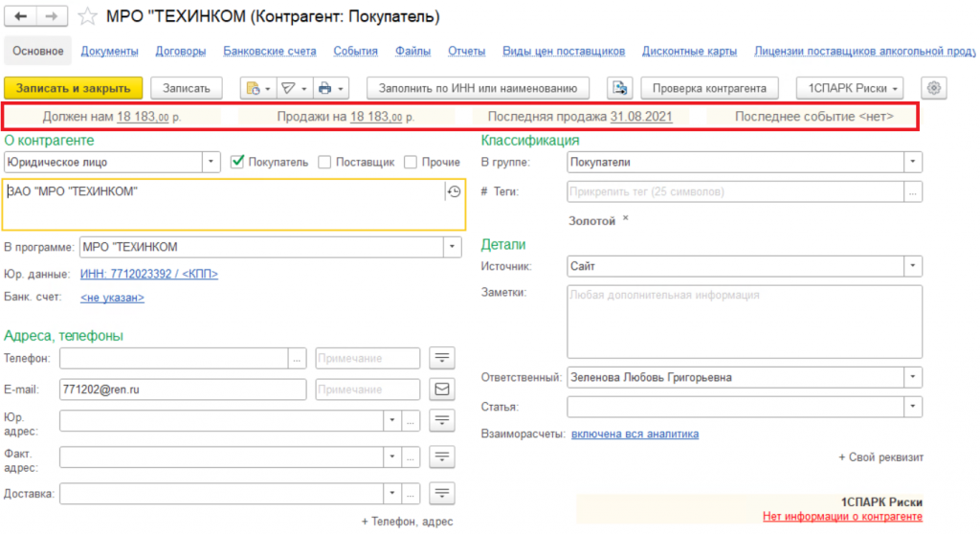
Task: Open the Документы tab
Action: (109, 51)
